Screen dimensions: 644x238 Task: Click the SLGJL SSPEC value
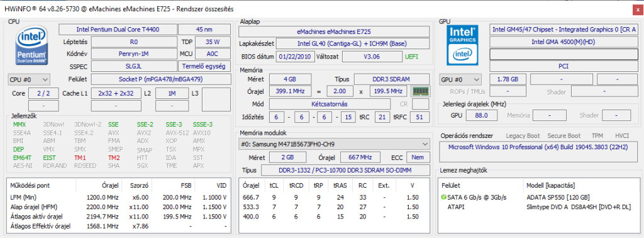134,67
